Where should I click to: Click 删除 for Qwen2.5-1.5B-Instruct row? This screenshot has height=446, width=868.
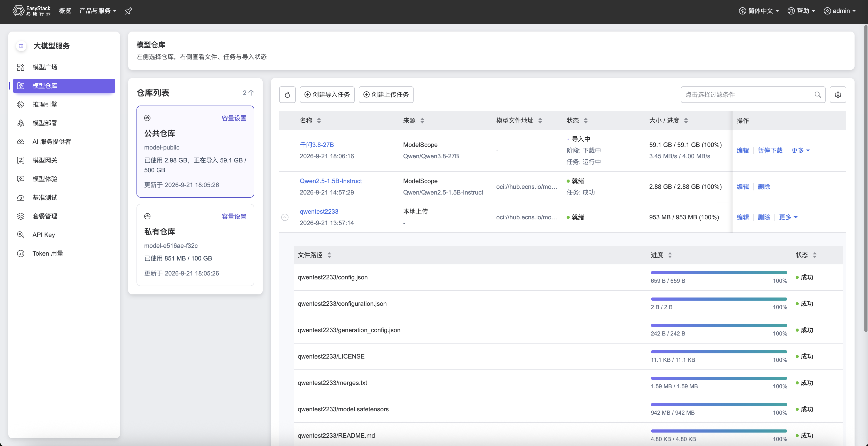click(x=764, y=187)
